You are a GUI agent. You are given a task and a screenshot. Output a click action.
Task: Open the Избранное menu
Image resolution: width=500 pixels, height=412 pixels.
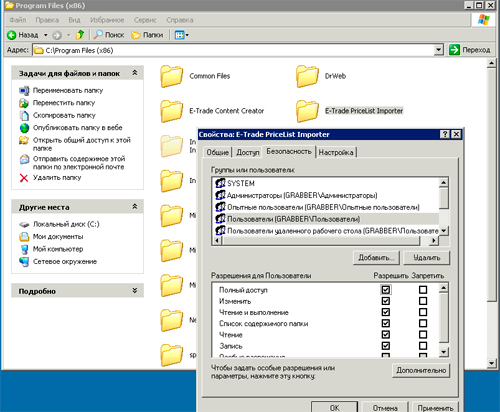[x=107, y=20]
